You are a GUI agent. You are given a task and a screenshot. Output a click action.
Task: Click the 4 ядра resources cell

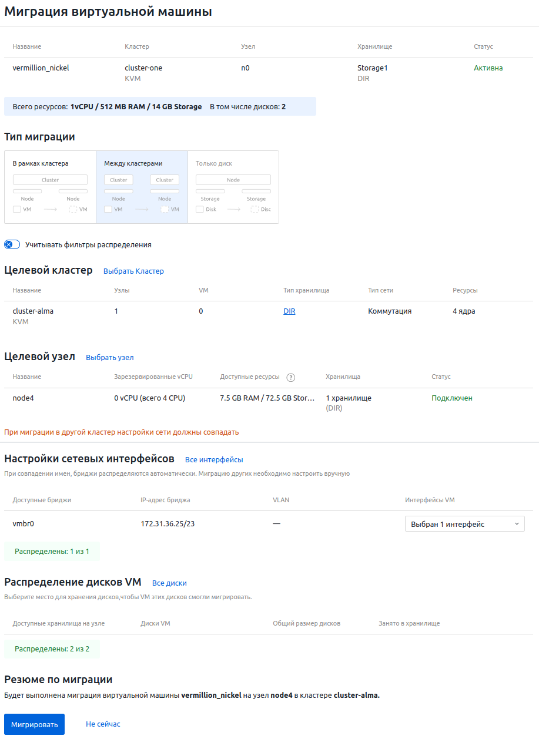tap(464, 311)
